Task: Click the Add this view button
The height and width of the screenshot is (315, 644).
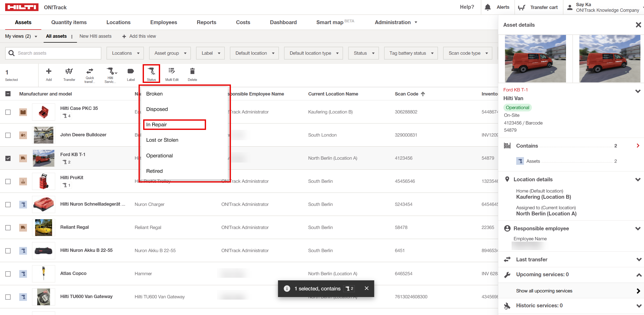Action: coord(139,36)
